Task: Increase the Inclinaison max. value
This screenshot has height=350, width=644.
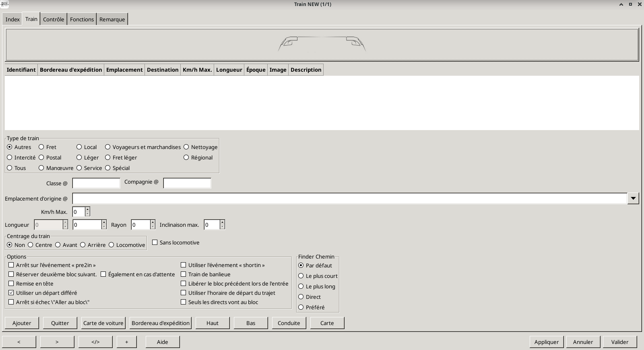Action: [222, 222]
